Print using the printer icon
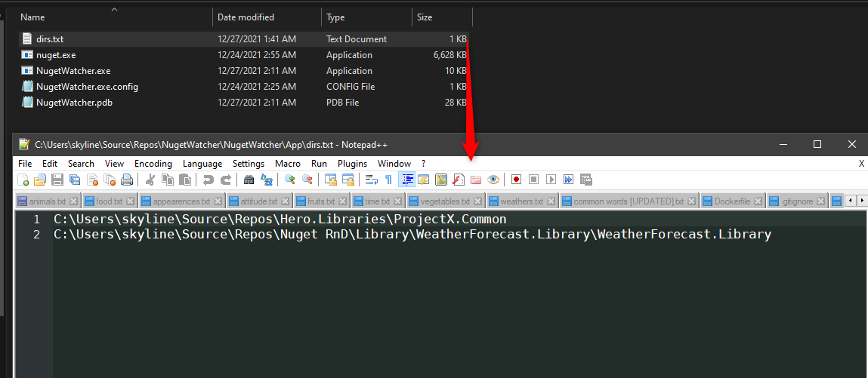 coord(127,180)
